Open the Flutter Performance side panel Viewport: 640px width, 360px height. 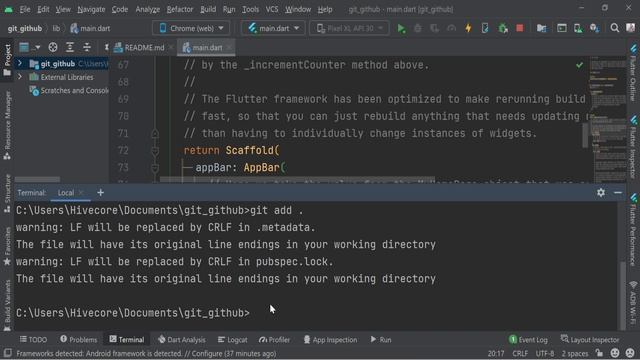(633, 229)
